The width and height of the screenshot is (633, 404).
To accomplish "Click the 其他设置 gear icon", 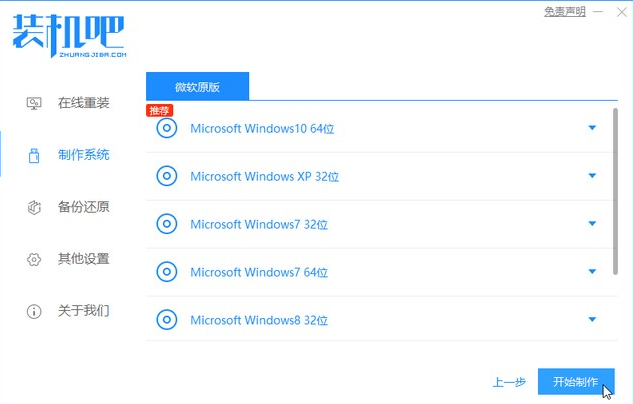I will coord(34,259).
